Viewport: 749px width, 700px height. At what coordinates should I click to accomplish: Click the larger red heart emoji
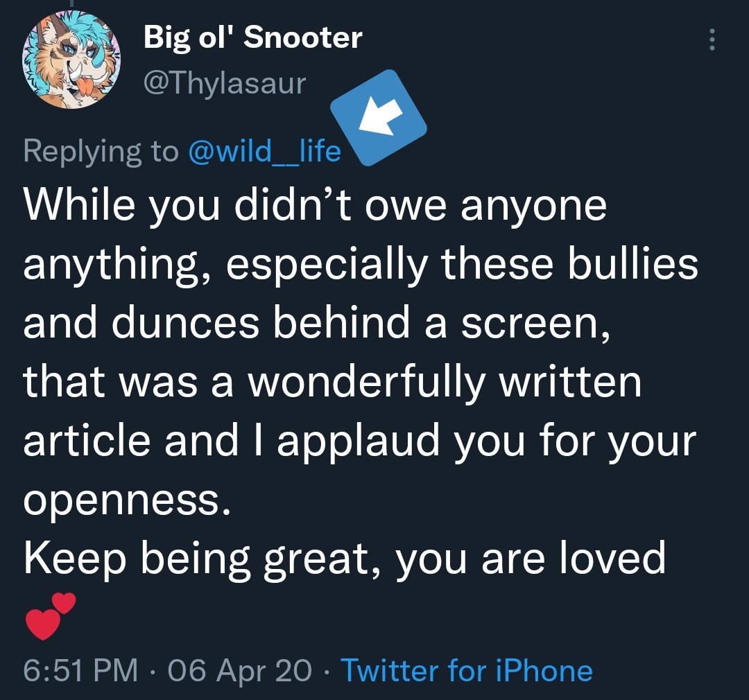coord(43,624)
